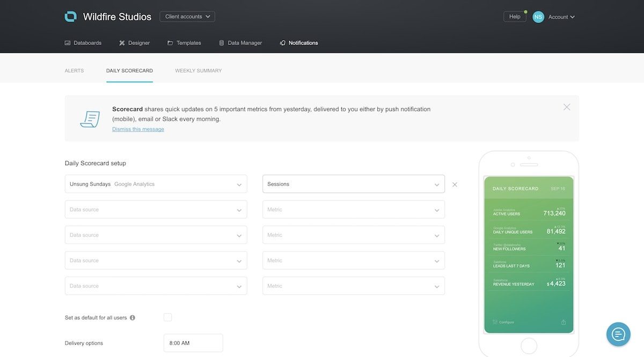Click Leads Last 7 Days preview row

pos(529,264)
